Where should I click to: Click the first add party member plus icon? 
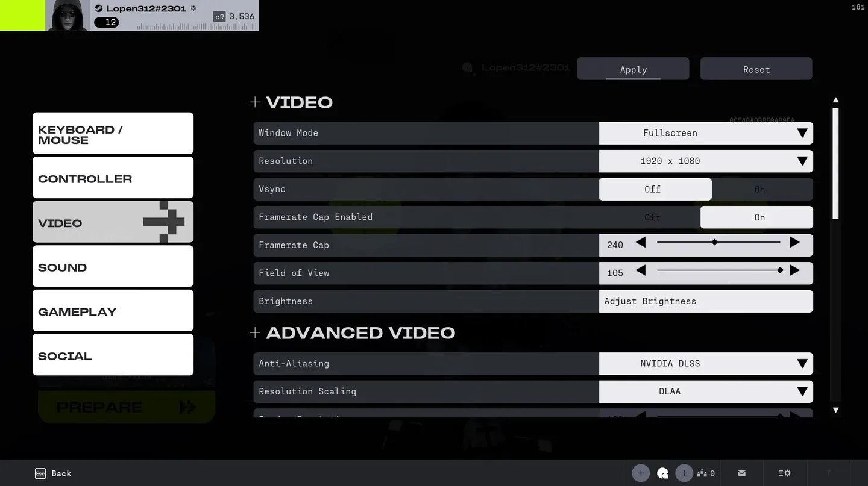(641, 473)
